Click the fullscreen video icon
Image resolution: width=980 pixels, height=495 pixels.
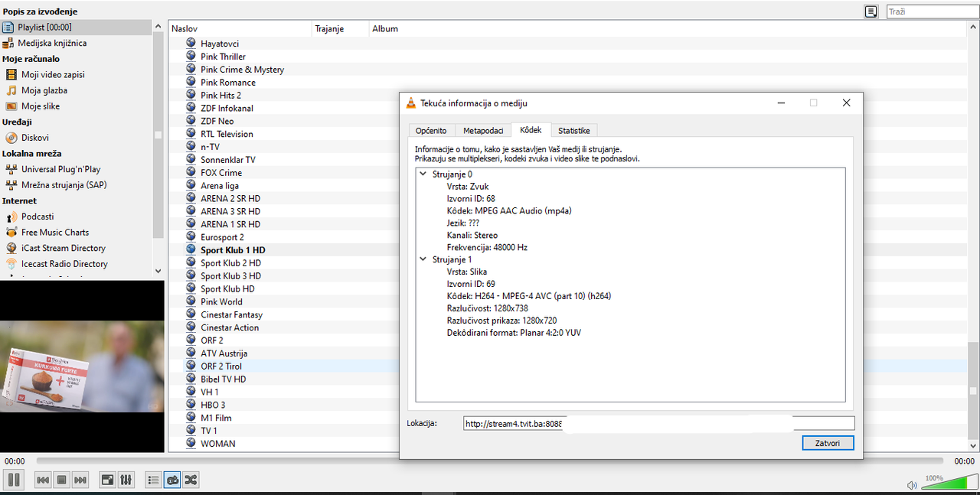[x=108, y=480]
